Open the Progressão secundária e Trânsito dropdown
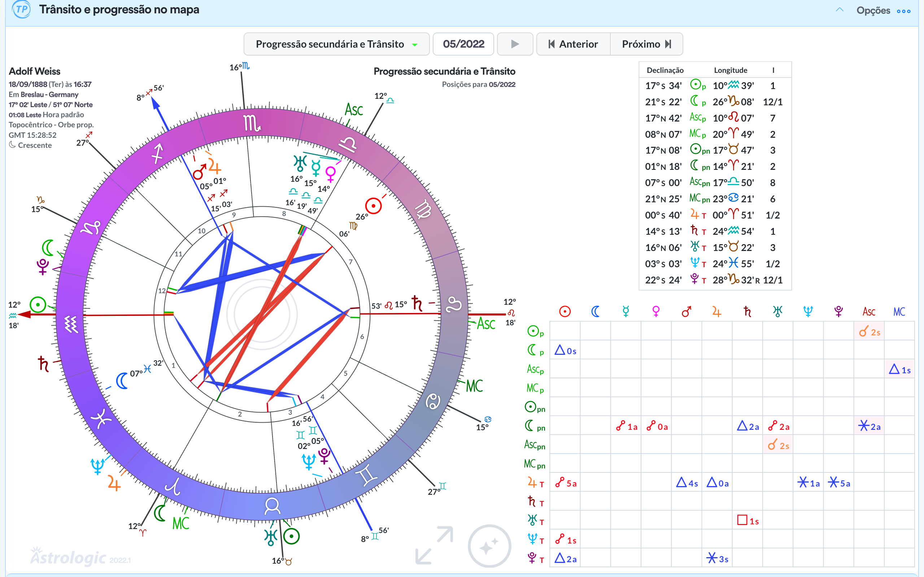The width and height of the screenshot is (924, 577). tap(336, 44)
